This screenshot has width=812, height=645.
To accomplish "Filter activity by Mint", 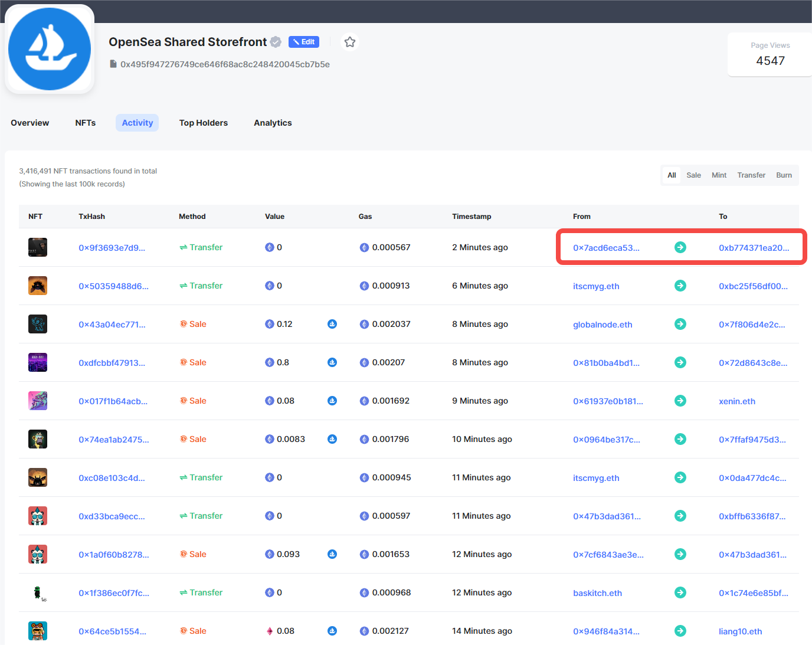I will pyautogui.click(x=719, y=175).
